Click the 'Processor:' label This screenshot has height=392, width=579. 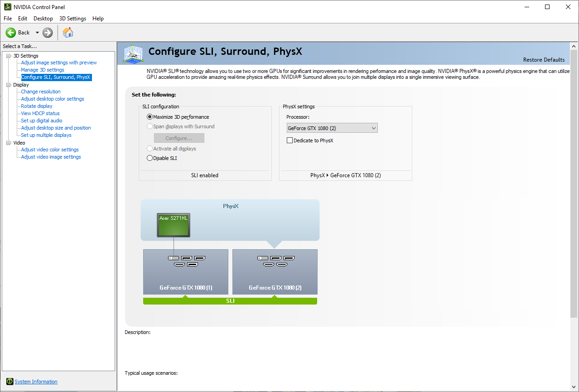(x=298, y=117)
